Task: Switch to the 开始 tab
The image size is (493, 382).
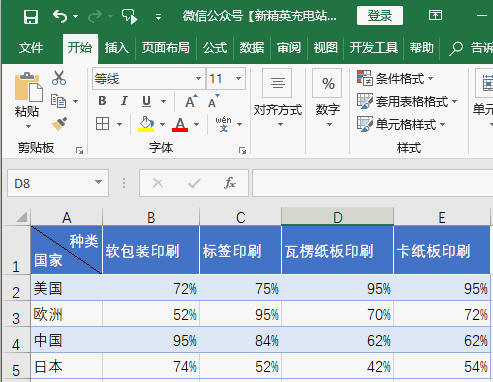Action: point(80,48)
